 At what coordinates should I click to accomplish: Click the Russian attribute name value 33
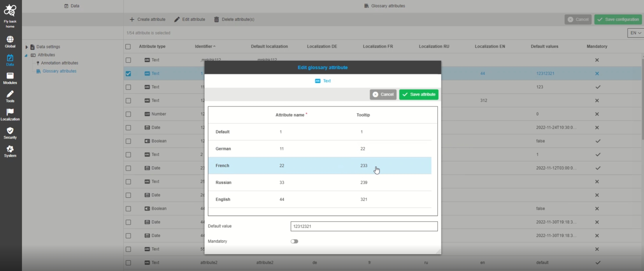(x=282, y=183)
